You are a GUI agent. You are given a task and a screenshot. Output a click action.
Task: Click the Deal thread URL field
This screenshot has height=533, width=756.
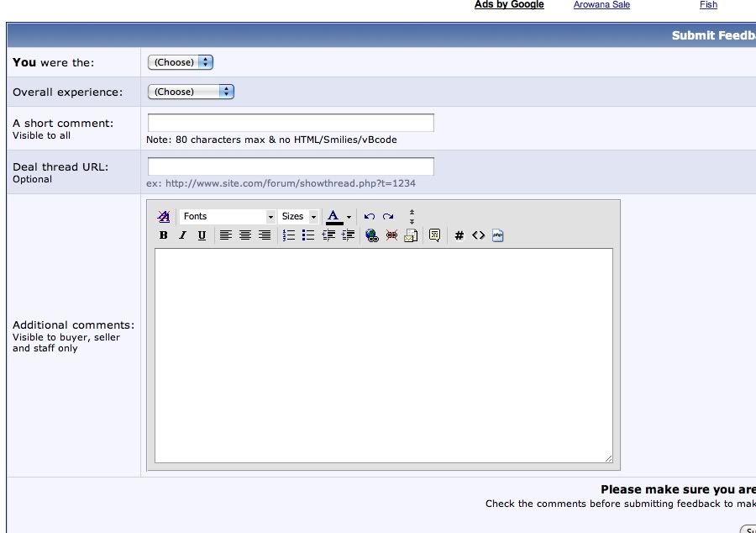tap(291, 166)
